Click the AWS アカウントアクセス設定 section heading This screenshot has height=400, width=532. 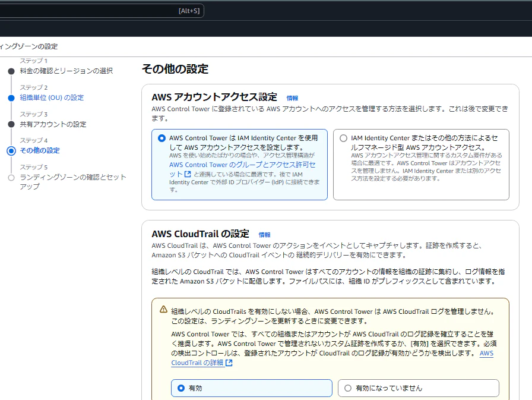[x=214, y=97]
